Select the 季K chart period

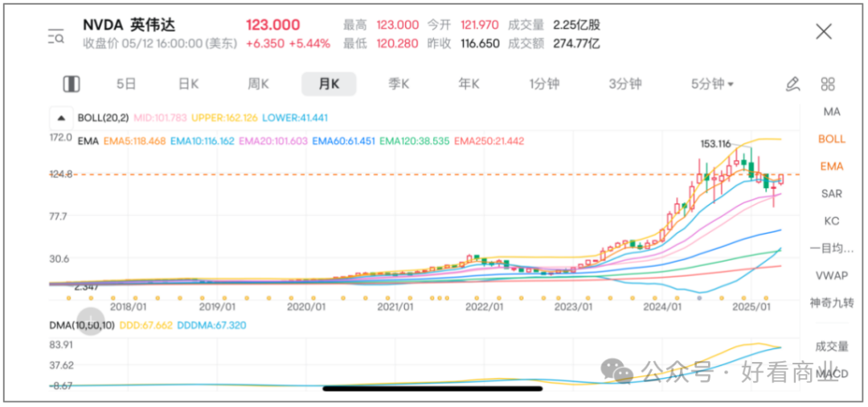click(399, 84)
